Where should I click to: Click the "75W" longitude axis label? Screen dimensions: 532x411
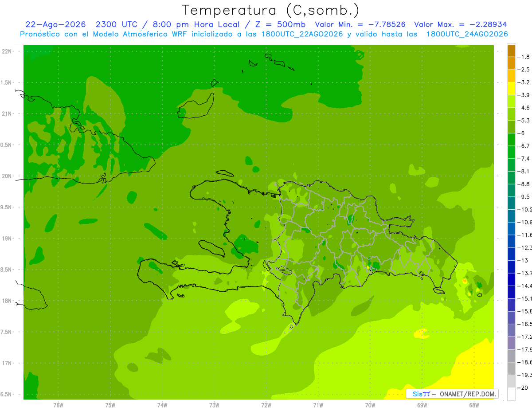(x=110, y=405)
